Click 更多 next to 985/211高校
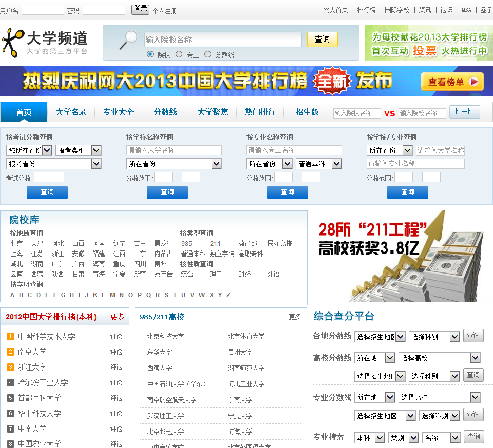Screen dimensions: 493x448 point(295,317)
